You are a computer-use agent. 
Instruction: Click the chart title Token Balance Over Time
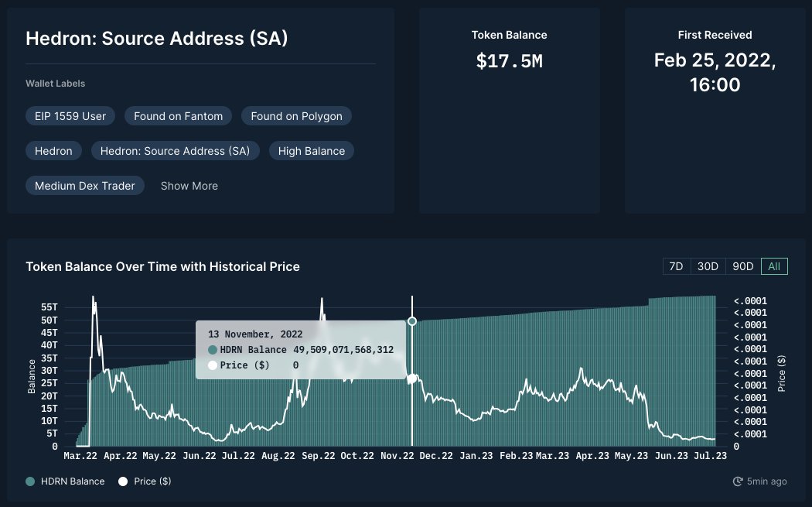[162, 266]
